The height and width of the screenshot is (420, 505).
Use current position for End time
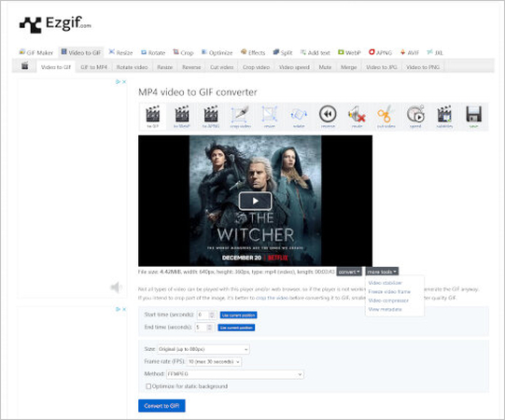[236, 328]
